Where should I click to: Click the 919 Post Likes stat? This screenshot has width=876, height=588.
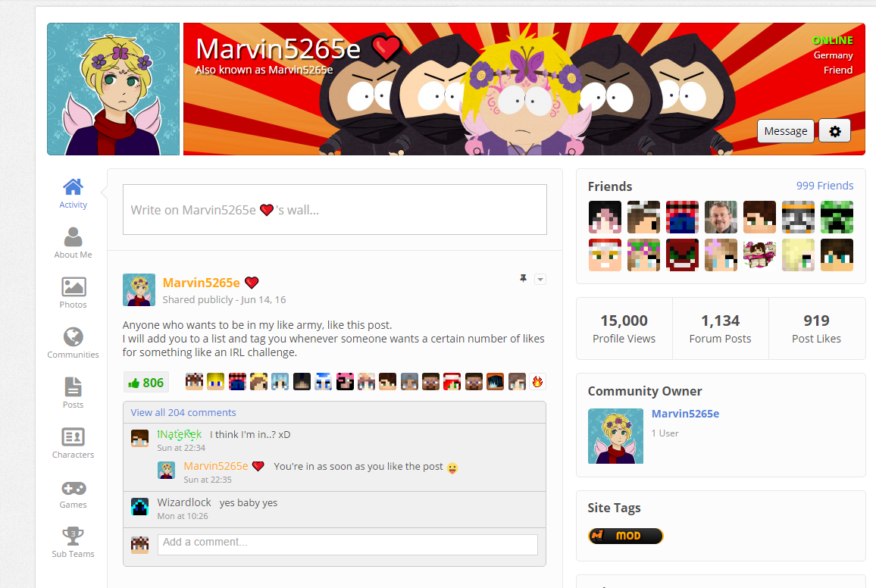(x=816, y=328)
